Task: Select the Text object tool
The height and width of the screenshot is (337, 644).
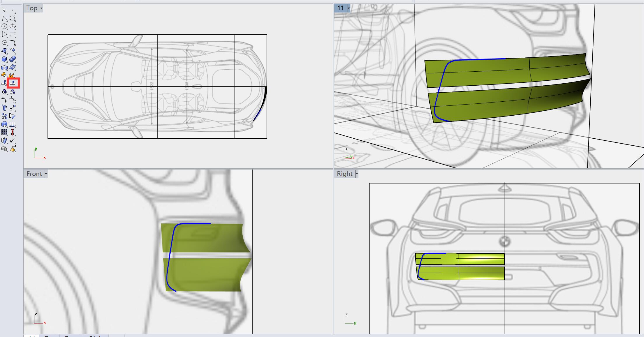Action: pos(4,108)
